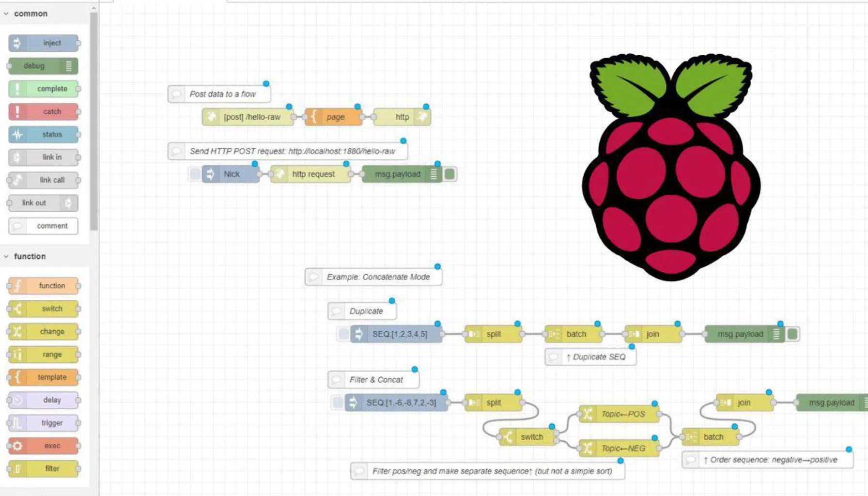
Task: Trigger the Nick inject node button
Action: (195, 174)
